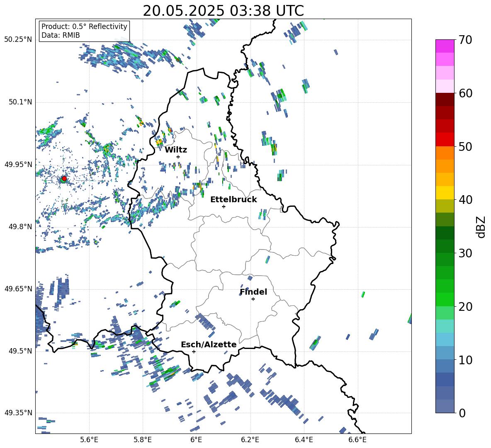Click the 49.5°N latitude label

(20, 351)
